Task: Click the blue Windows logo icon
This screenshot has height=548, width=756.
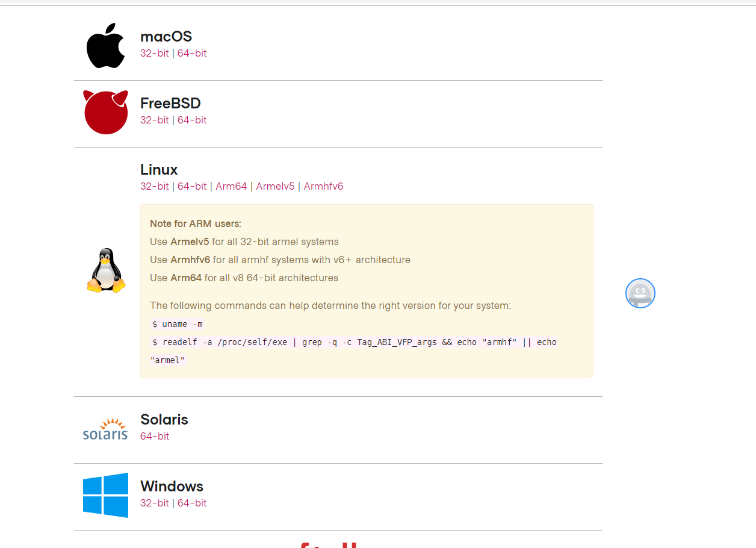Action: [105, 495]
